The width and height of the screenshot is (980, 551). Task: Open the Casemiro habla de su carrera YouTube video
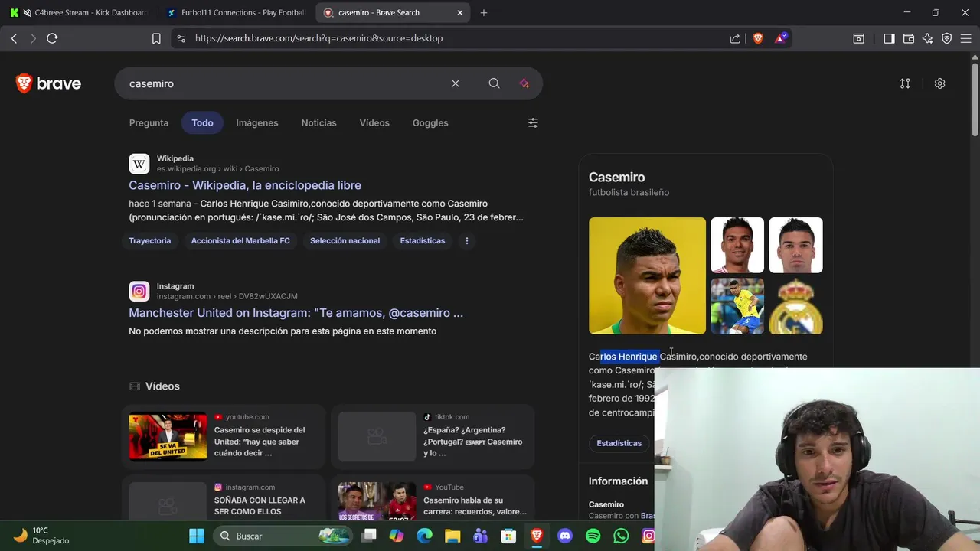(x=433, y=499)
